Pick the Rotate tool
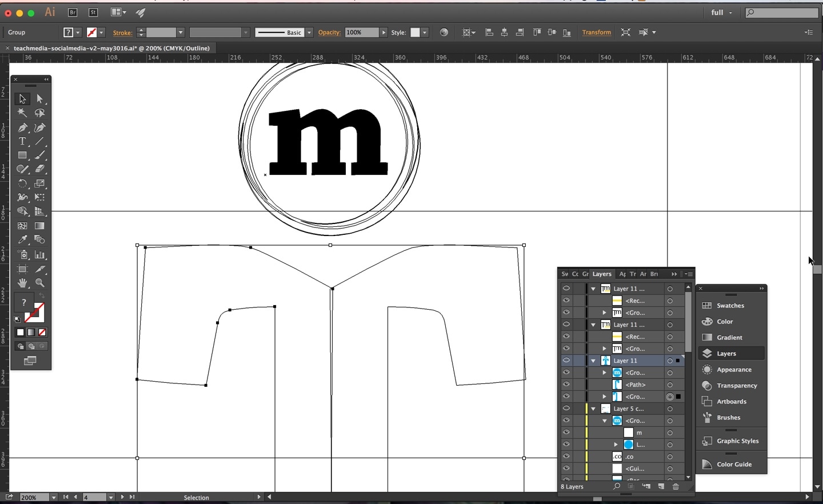Image resolution: width=823 pixels, height=504 pixels. [22, 183]
